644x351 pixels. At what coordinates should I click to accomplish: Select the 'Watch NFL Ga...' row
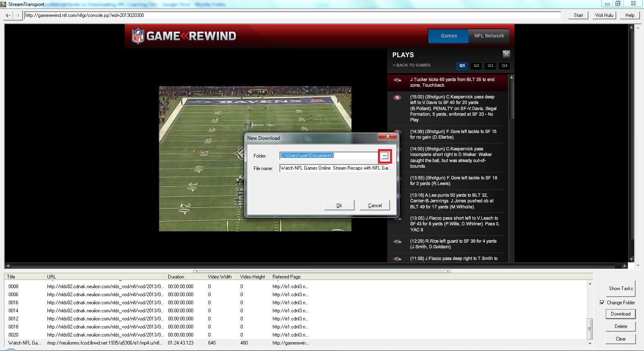tap(296, 343)
